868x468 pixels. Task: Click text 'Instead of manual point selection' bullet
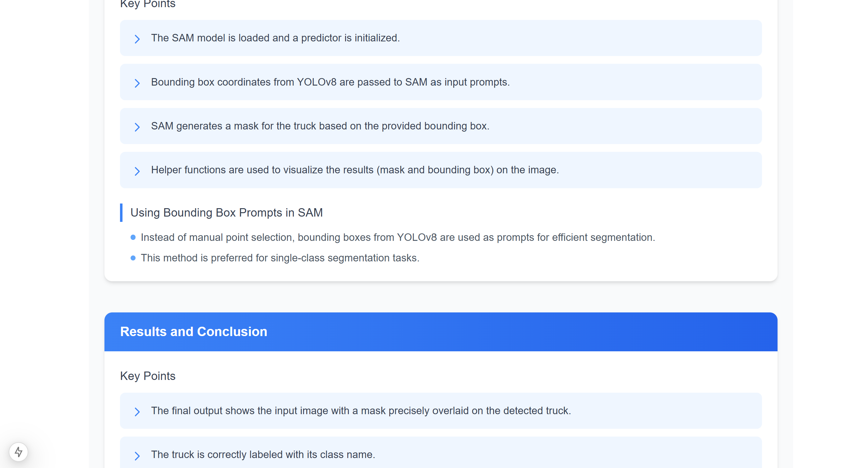(x=398, y=237)
